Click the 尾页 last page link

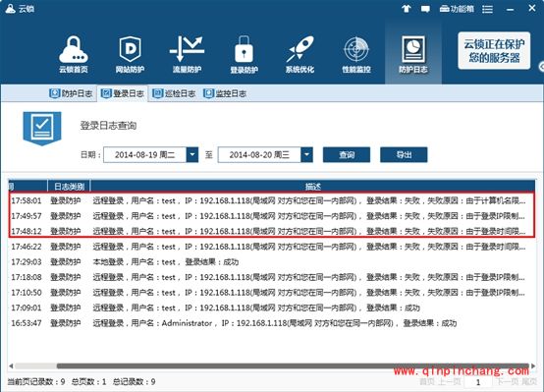click(529, 382)
